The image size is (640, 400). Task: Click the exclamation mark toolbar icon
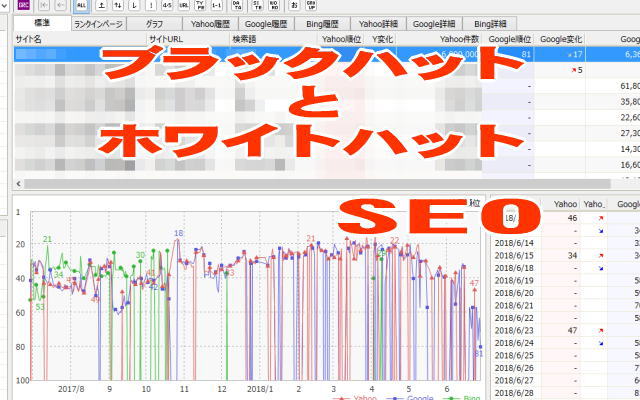[x=151, y=5]
